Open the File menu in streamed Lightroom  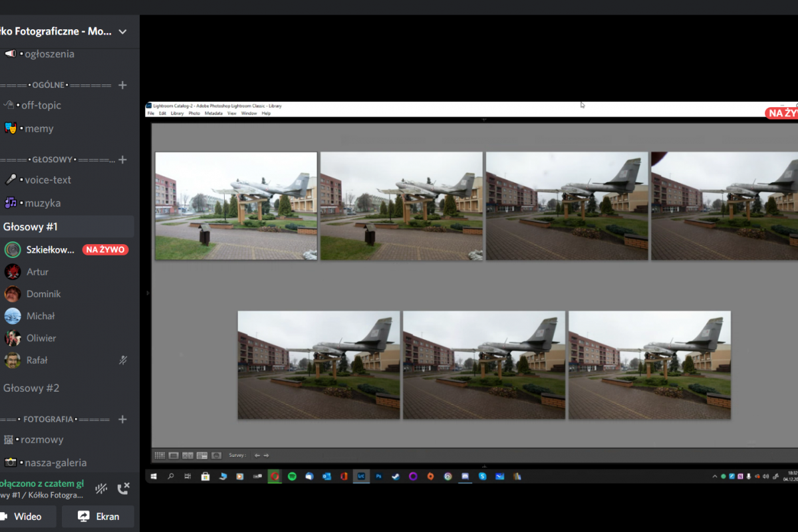click(x=151, y=114)
